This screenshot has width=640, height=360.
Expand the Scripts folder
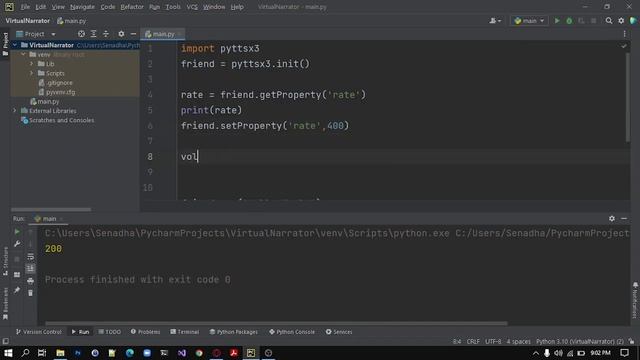[31, 73]
